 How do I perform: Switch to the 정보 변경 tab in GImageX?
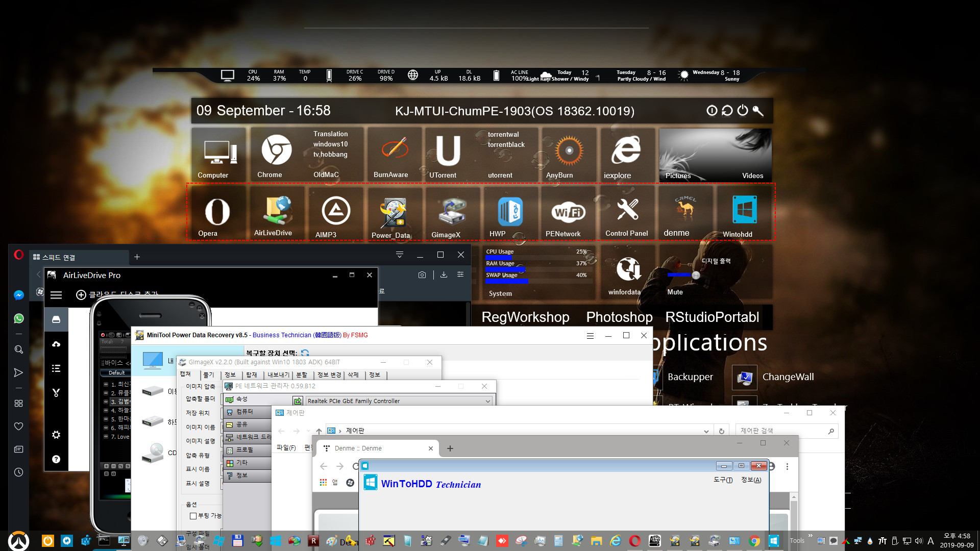[x=329, y=375]
